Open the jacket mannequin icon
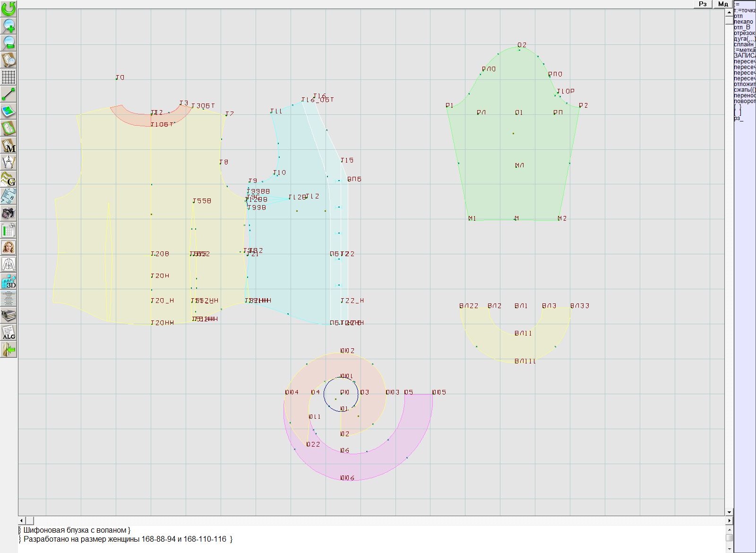Viewport: 756px width, 553px height. [x=9, y=264]
